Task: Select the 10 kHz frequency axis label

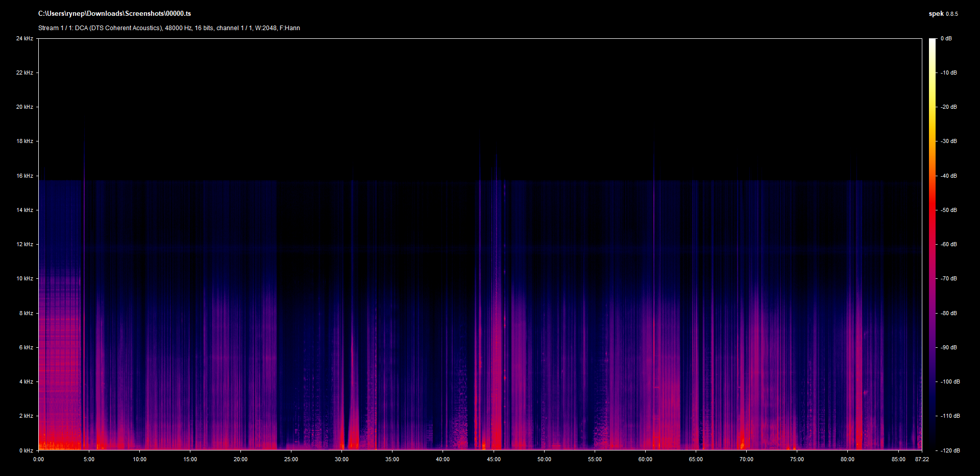Action: 24,278
